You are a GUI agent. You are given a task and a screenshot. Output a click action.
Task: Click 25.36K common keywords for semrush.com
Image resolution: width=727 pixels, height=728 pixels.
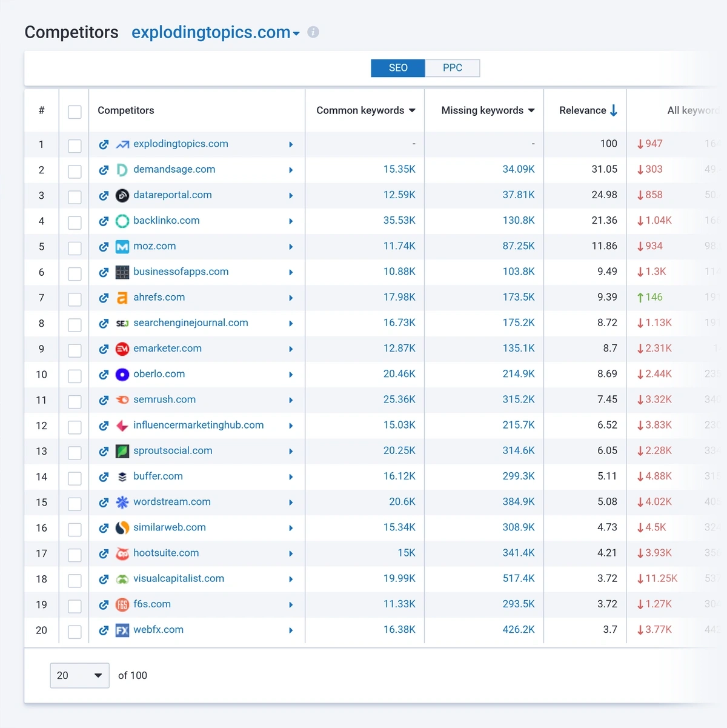coord(399,399)
